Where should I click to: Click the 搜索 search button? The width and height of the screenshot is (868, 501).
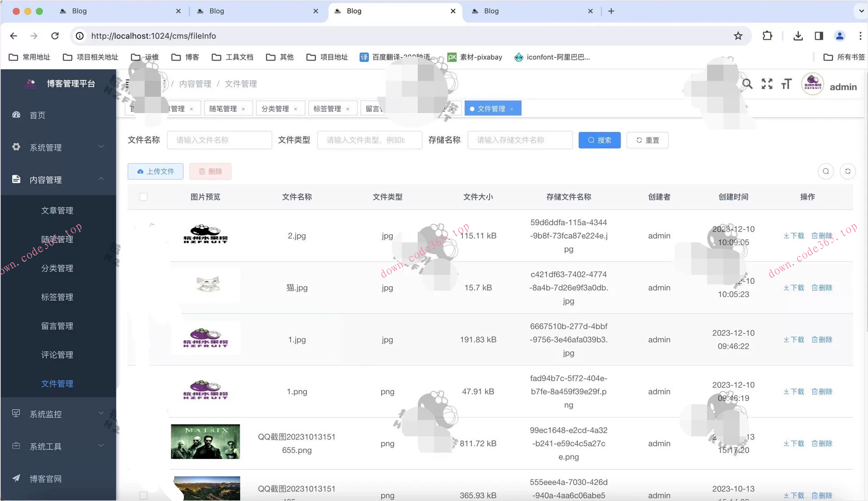pos(599,140)
